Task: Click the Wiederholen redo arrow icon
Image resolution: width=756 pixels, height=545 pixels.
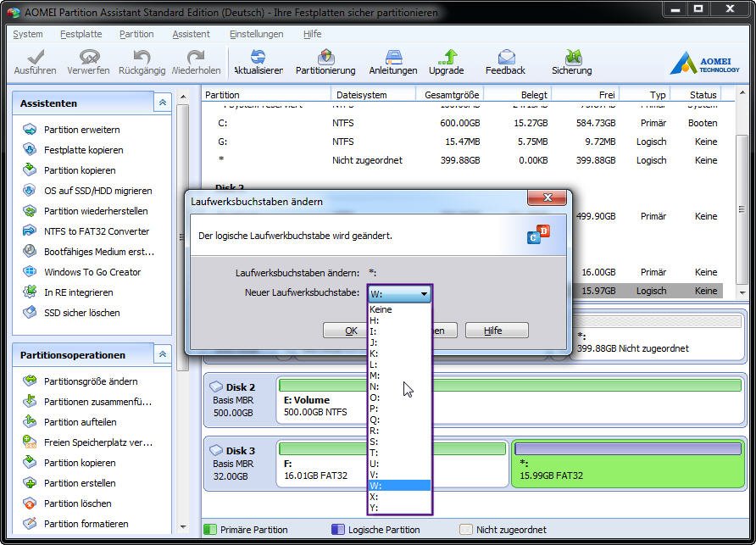Action: pyautogui.click(x=197, y=57)
